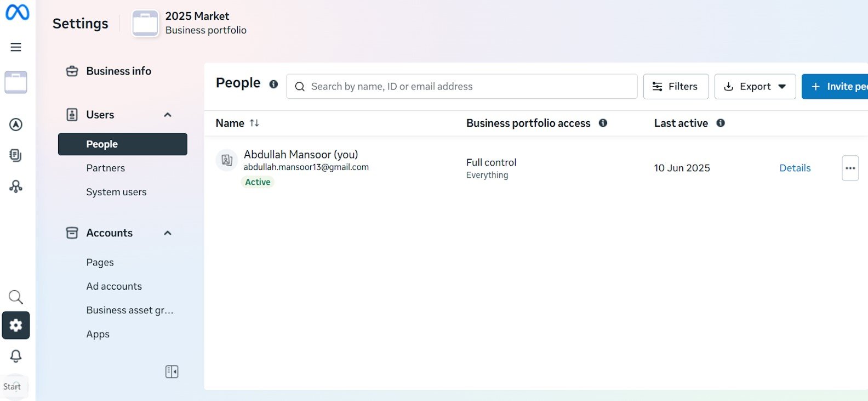The image size is (868, 401).
Task: Go to System users
Action: click(x=116, y=192)
